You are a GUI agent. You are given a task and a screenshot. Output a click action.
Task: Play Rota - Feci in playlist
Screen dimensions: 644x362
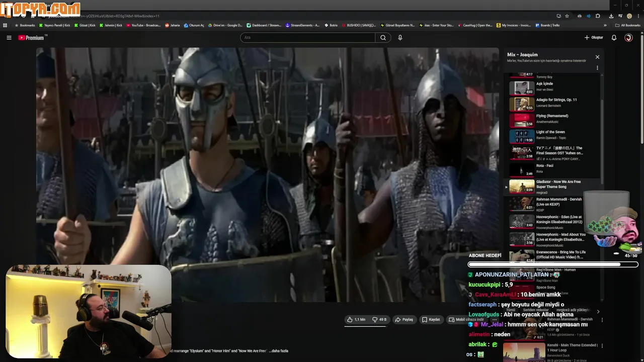coord(553,169)
